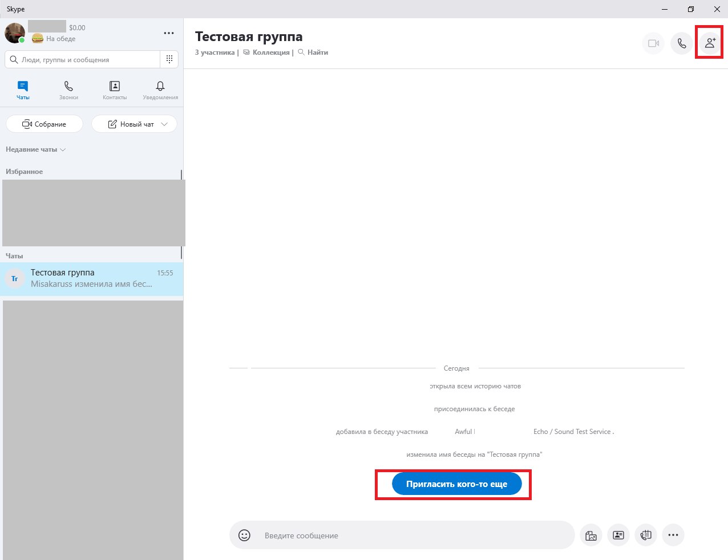Image resolution: width=728 pixels, height=560 pixels.
Task: Click the Тестовая группа chat avatar in the list
Action: pyautogui.click(x=15, y=279)
